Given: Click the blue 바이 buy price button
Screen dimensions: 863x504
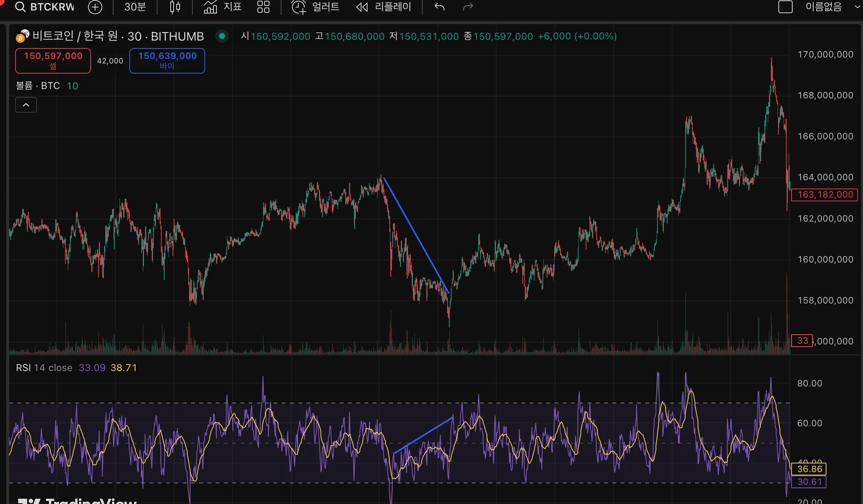Looking at the screenshot, I should pyautogui.click(x=167, y=61).
